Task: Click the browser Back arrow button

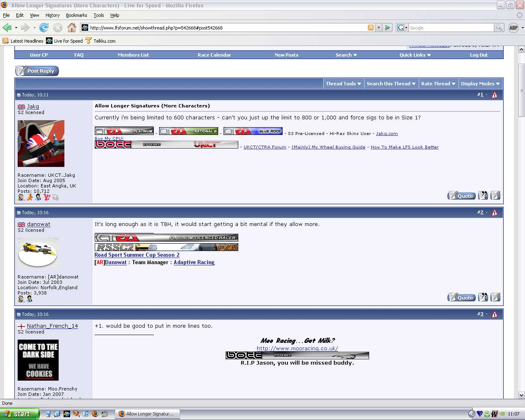Action: 7,28
